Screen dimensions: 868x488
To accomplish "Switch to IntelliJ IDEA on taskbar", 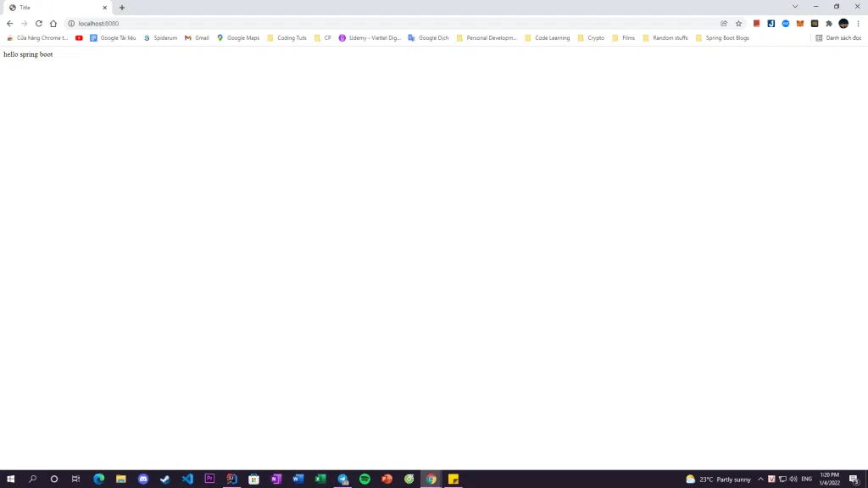I will (x=232, y=480).
